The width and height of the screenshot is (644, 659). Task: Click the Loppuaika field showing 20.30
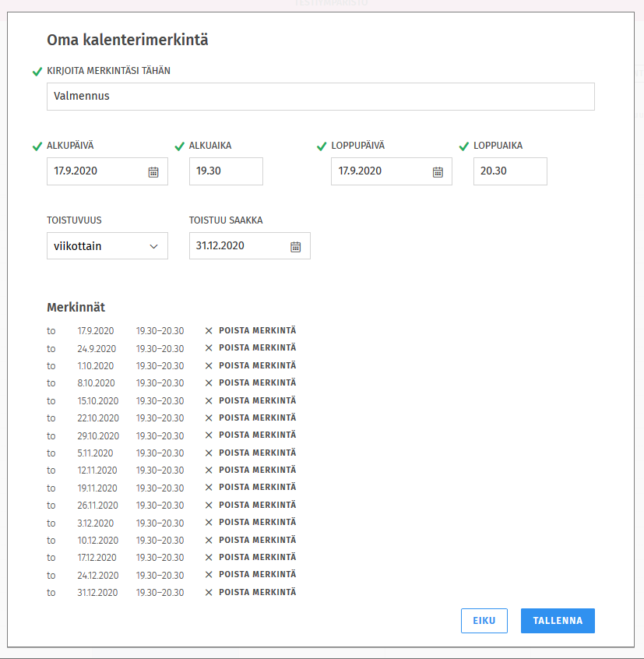pyautogui.click(x=510, y=171)
